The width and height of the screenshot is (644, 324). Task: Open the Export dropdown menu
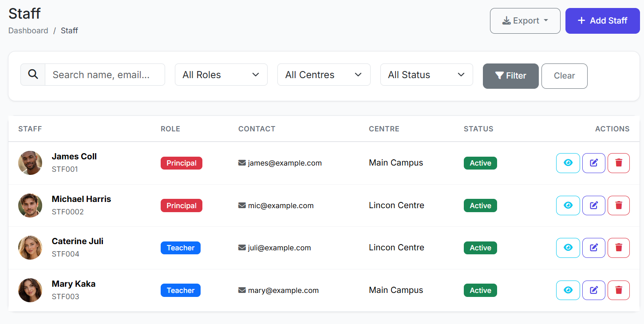[525, 21]
